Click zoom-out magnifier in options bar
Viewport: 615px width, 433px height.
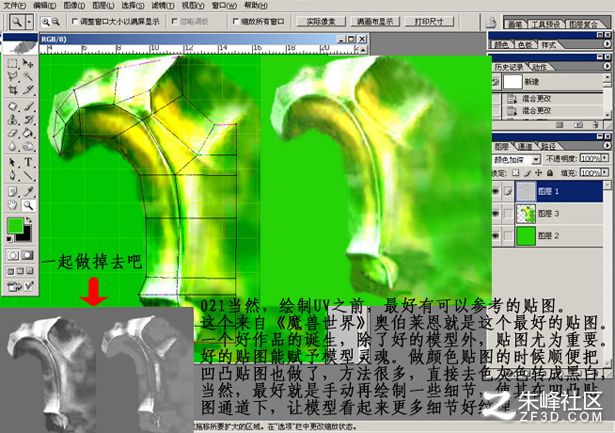(x=56, y=22)
